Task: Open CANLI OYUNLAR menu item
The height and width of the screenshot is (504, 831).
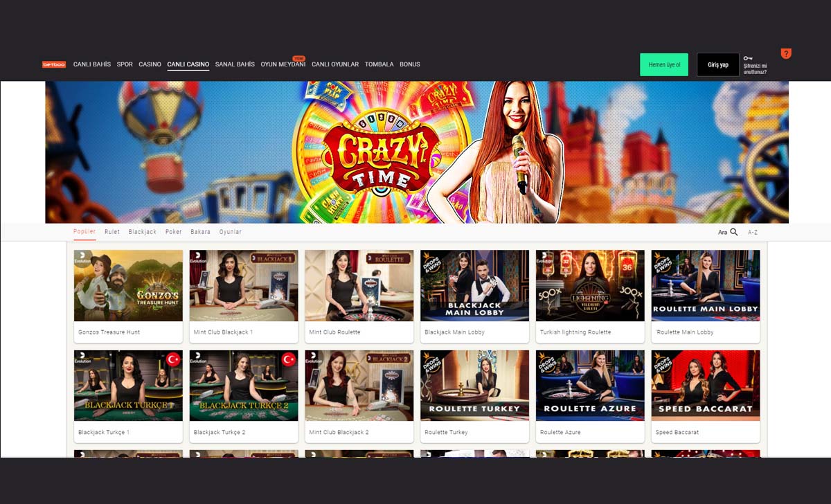Action: pyautogui.click(x=335, y=64)
